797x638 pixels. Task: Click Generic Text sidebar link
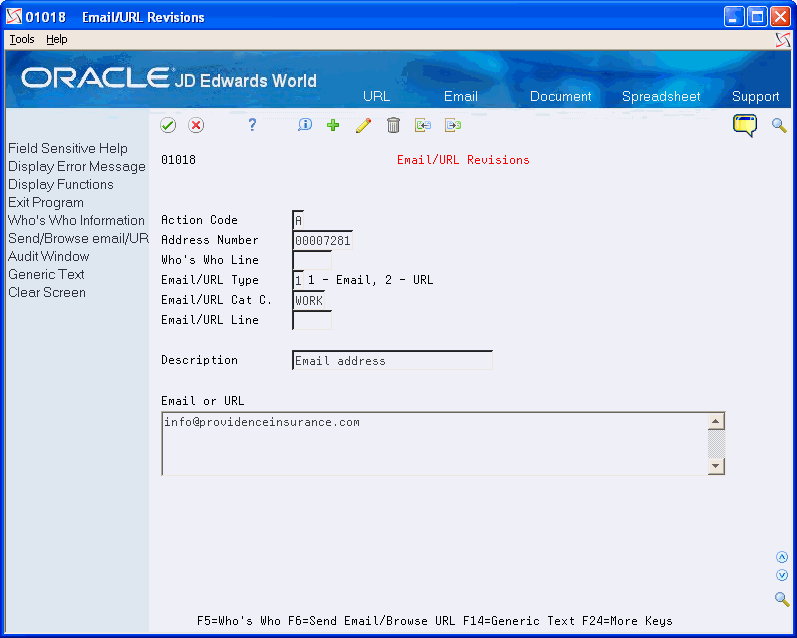[x=46, y=275]
